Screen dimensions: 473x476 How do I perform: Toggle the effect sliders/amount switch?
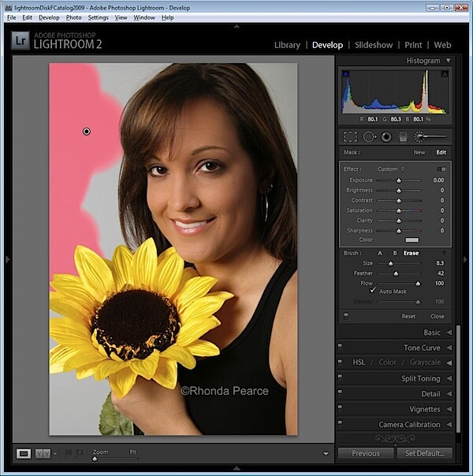coord(441,169)
